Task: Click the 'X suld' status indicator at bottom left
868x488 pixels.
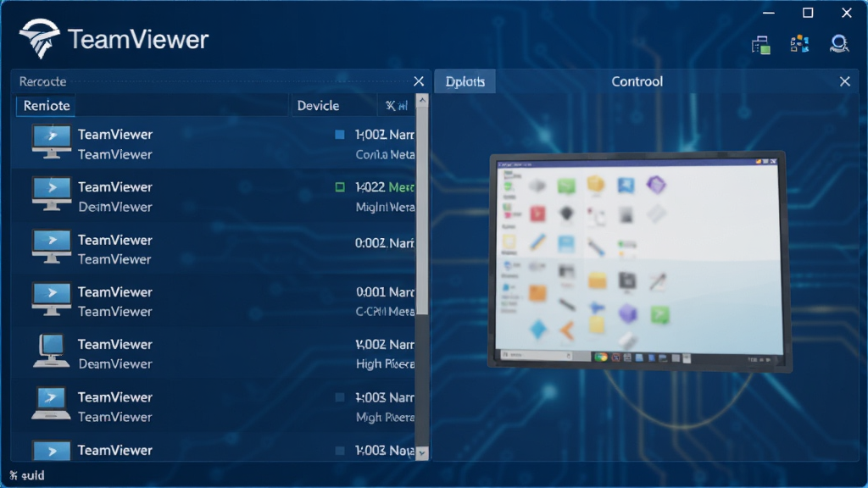Action: (x=26, y=475)
